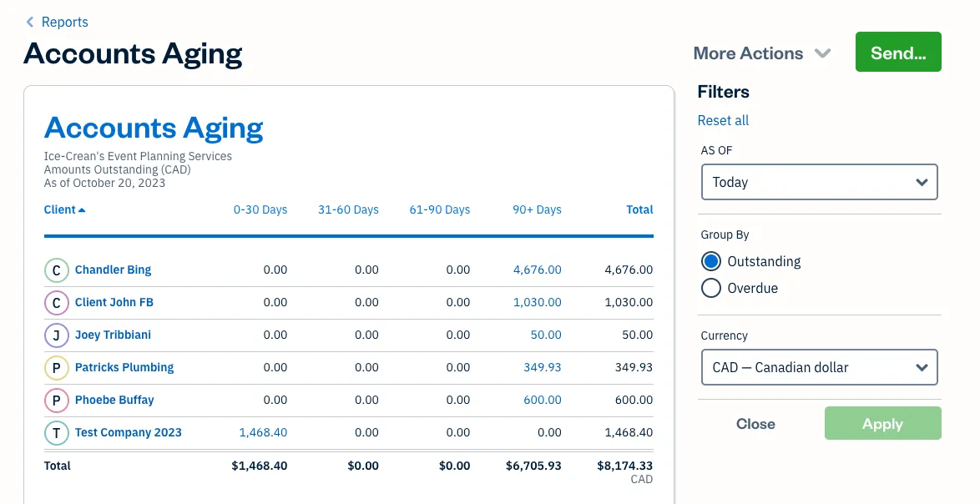
Task: Click the back arrow beside Reports
Action: point(30,23)
